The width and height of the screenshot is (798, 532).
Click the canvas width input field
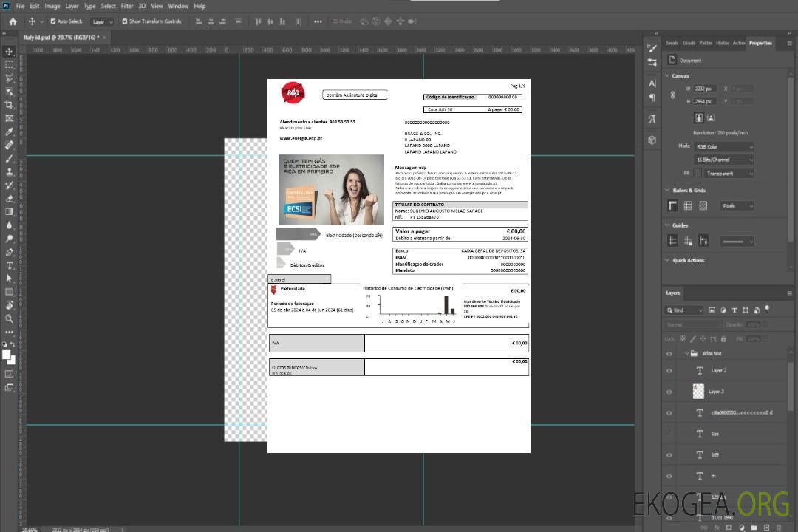click(705, 89)
